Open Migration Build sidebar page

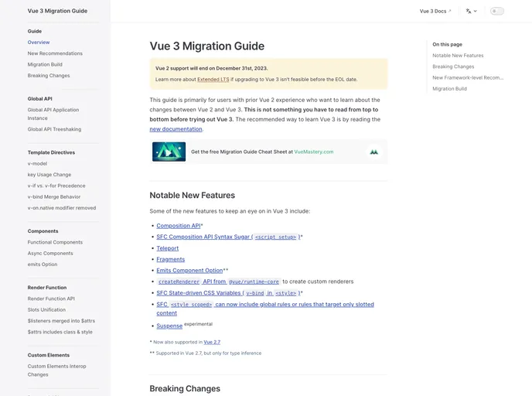(x=45, y=64)
